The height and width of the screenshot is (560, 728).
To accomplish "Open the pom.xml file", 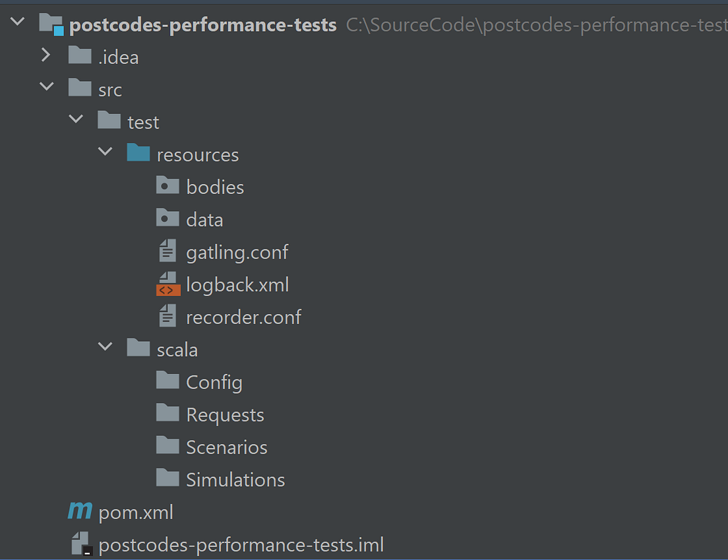I will click(x=135, y=511).
